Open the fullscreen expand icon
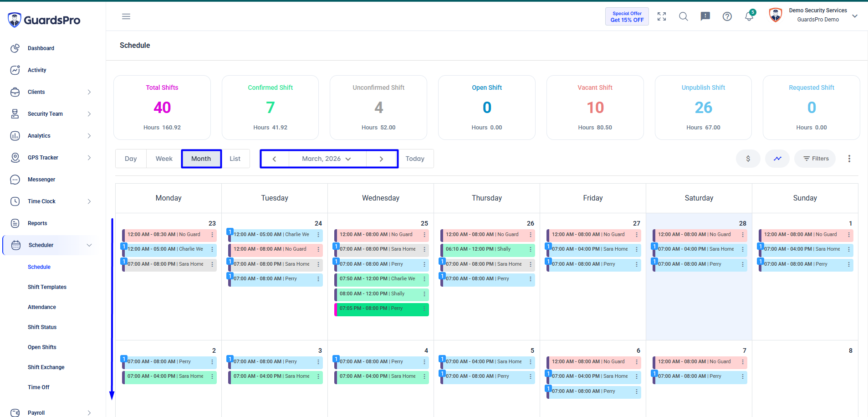 point(662,16)
